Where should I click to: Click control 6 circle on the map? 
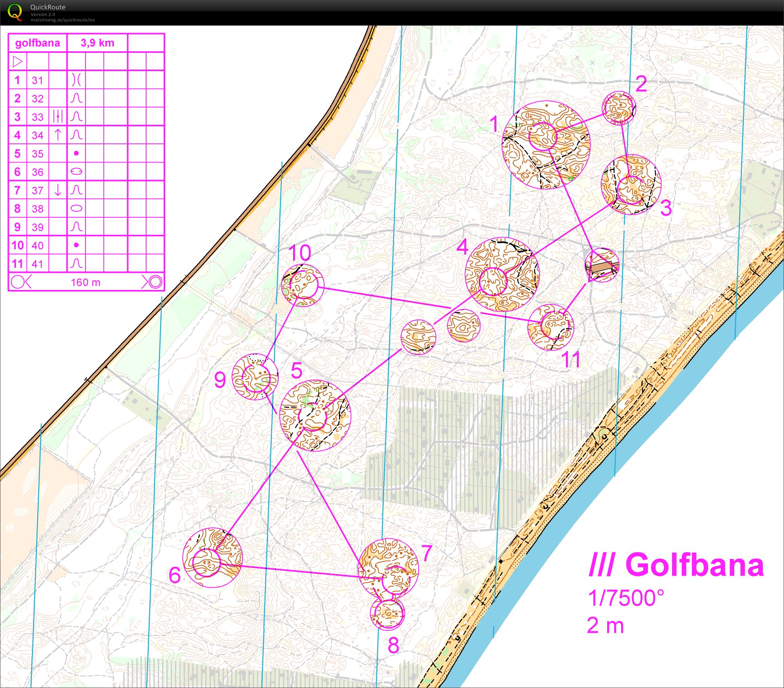click(x=206, y=563)
